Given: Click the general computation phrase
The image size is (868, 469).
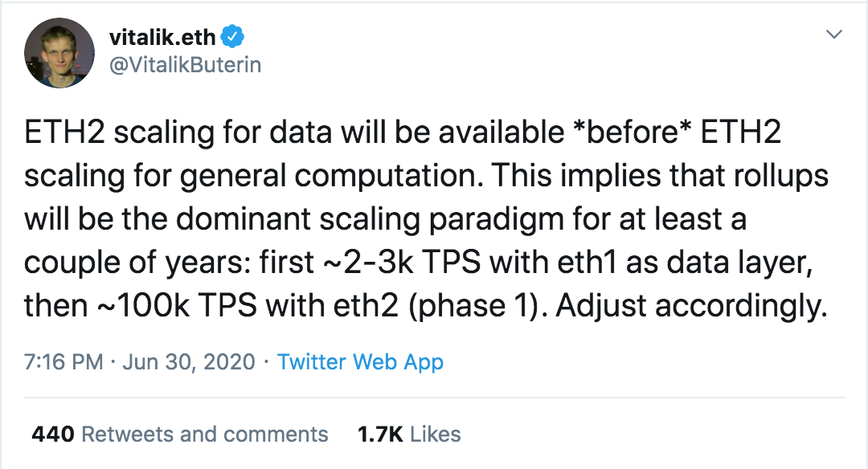Looking at the screenshot, I should 328,177.
